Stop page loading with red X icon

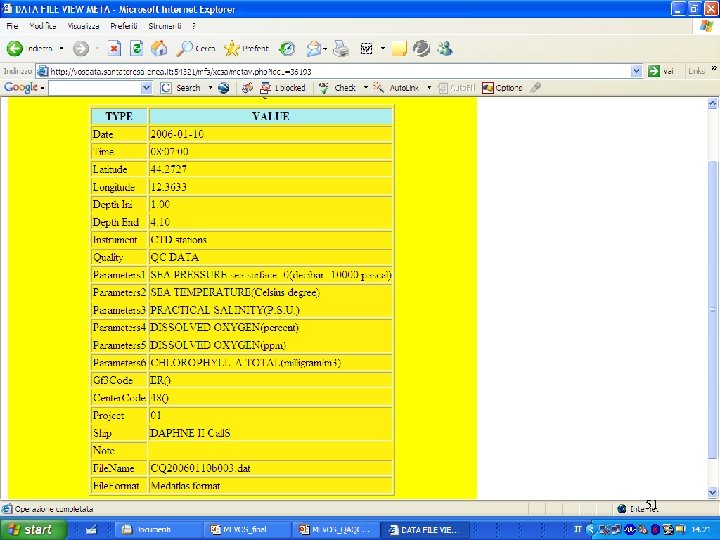coord(114,48)
